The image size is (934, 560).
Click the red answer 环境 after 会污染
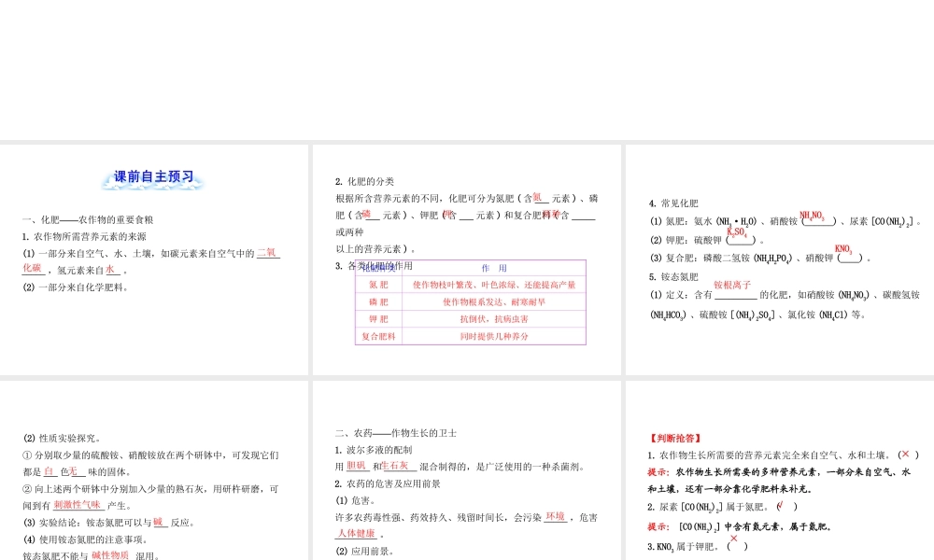tap(555, 516)
